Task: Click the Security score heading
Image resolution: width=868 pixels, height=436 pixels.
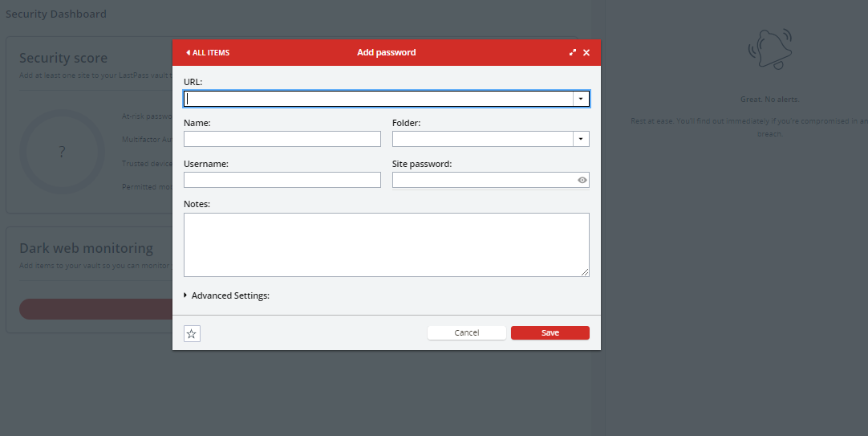Action: pos(63,58)
